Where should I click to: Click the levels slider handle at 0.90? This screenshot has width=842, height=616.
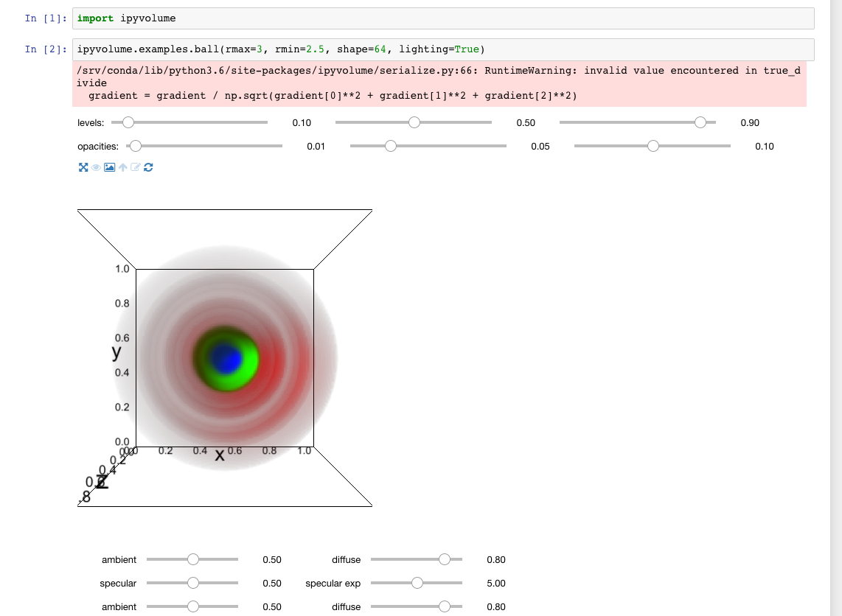pos(700,122)
